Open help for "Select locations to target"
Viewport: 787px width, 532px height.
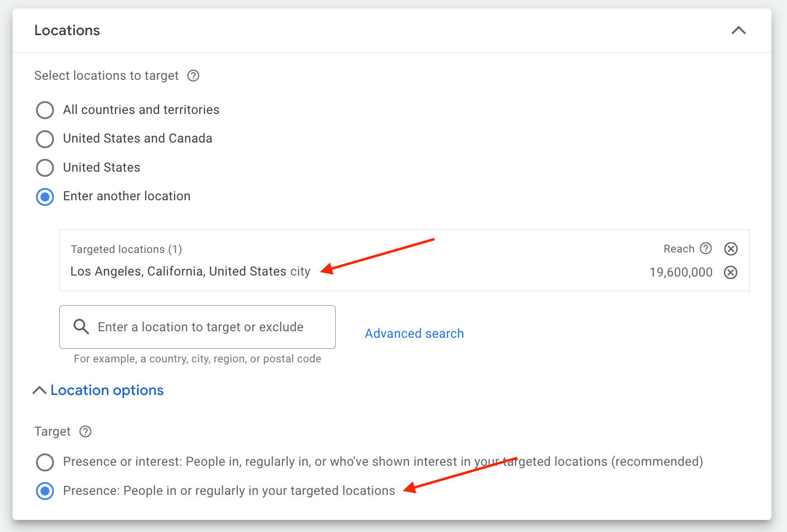tap(193, 75)
